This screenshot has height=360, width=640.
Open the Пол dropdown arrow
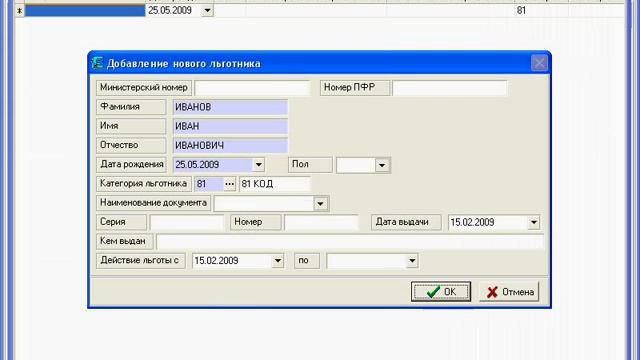(382, 165)
